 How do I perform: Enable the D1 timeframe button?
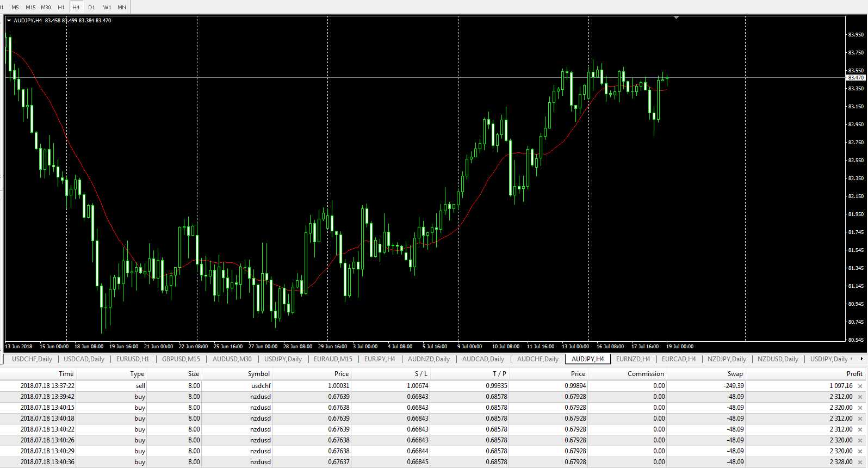point(91,7)
